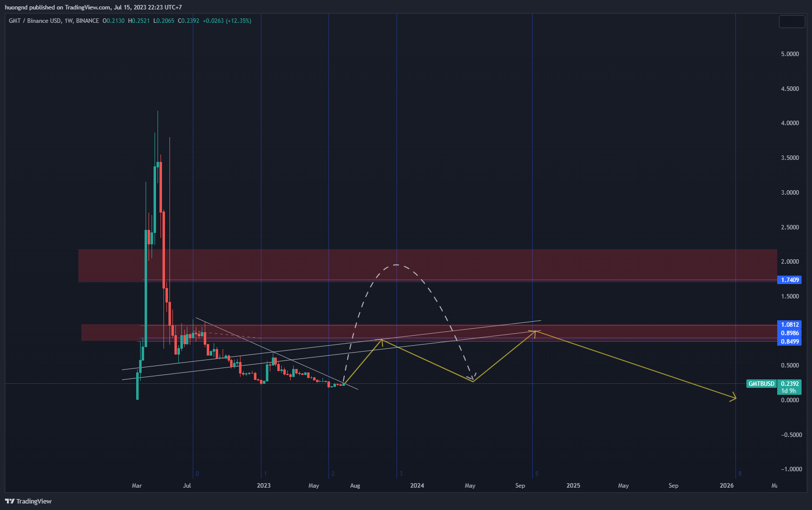Click the Sep label just before 2025

pos(520,486)
